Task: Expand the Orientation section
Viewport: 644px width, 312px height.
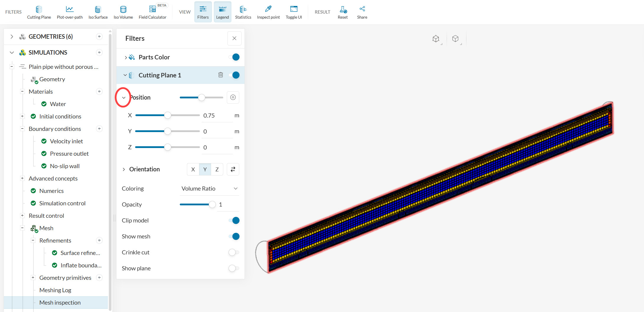Action: [124, 169]
